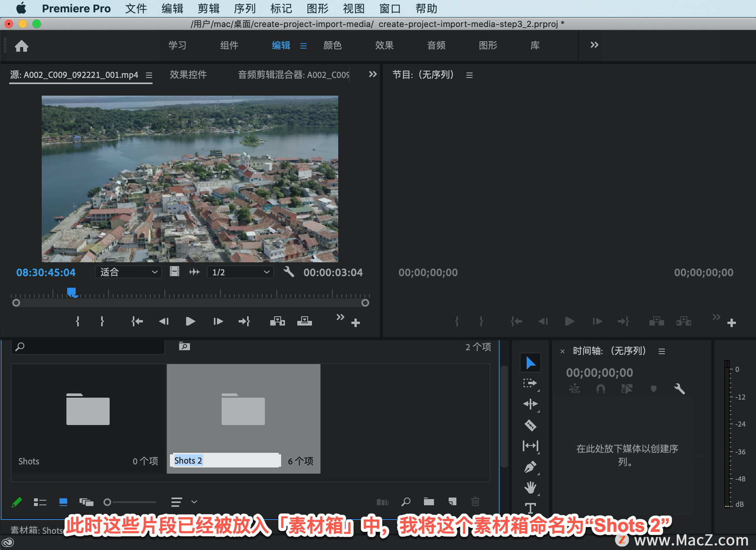The height and width of the screenshot is (550, 756).
Task: Select the Ripple Edit tool
Action: click(x=530, y=404)
